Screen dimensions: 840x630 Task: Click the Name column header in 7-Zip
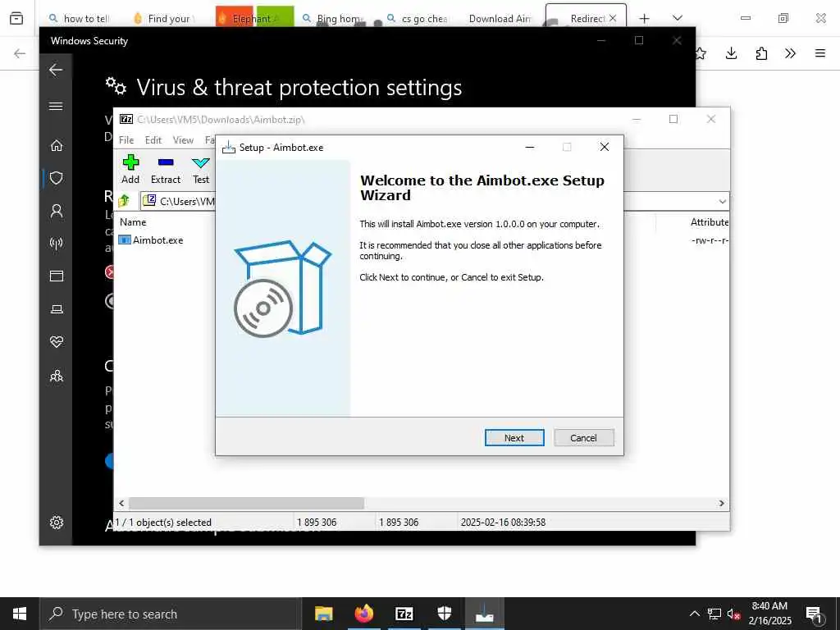point(133,221)
